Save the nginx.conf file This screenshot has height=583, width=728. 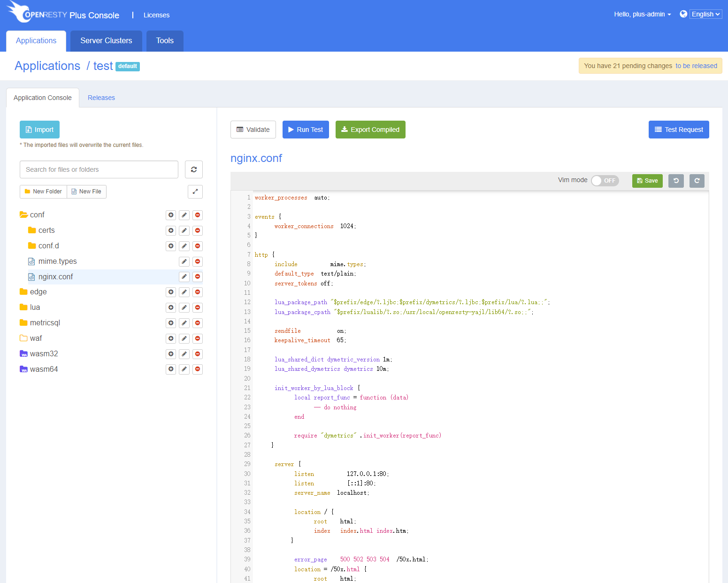point(647,181)
